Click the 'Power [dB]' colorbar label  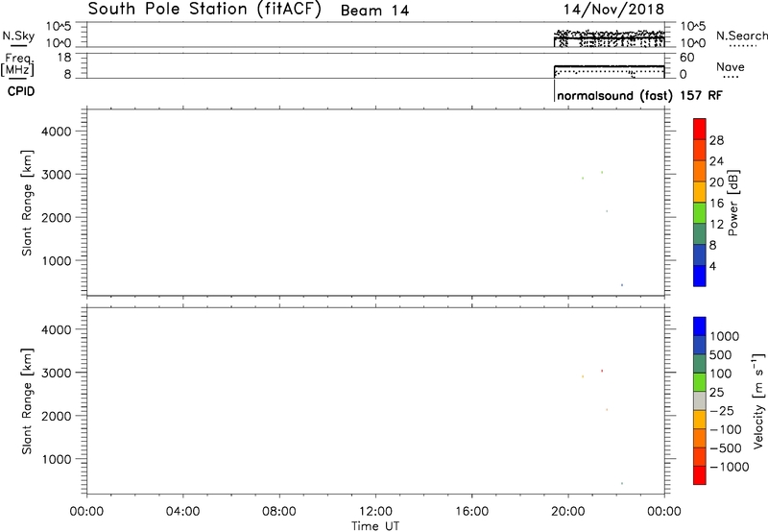732,203
